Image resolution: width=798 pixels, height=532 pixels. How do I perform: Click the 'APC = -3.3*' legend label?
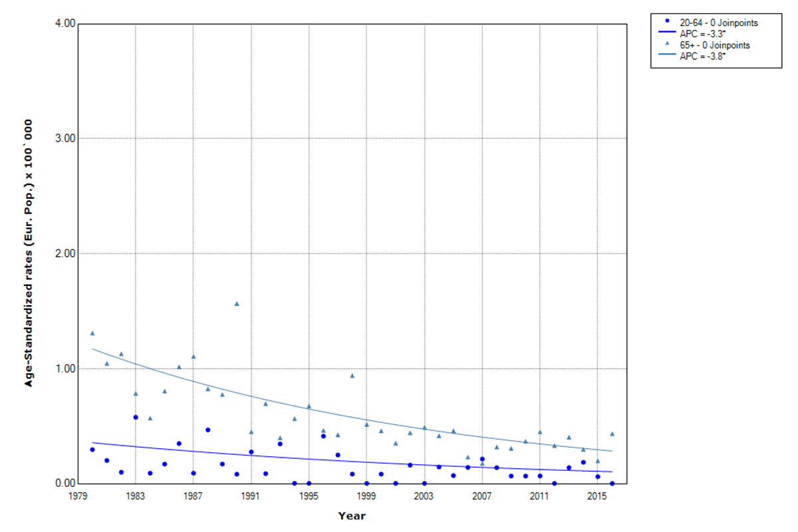pos(702,34)
